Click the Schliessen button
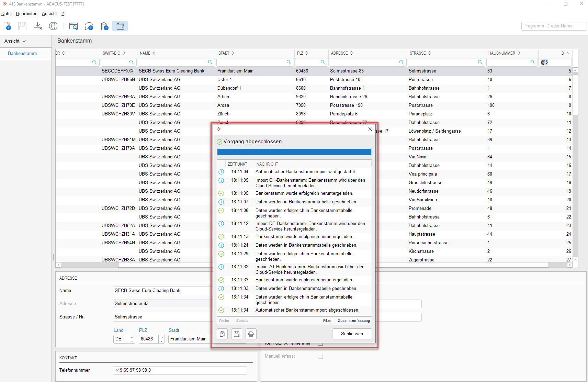588x382 pixels. point(352,334)
